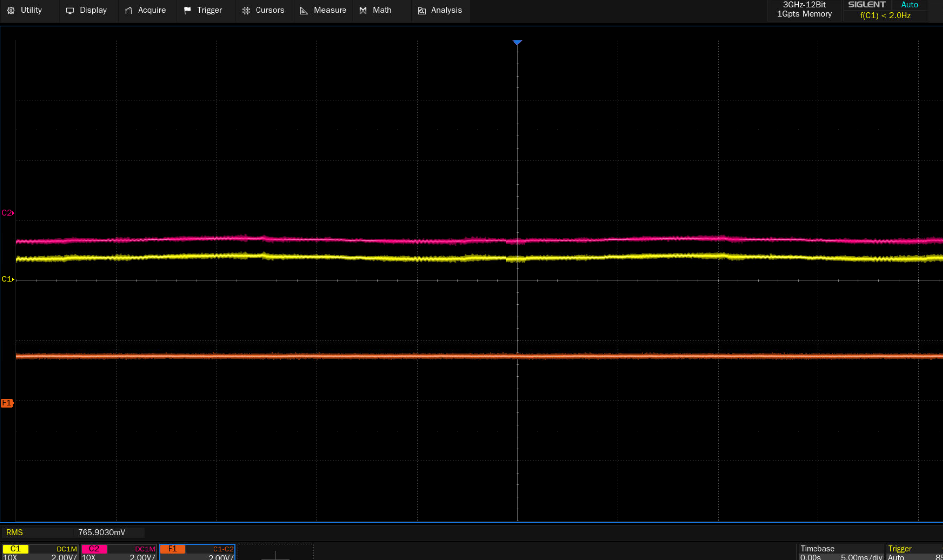
Task: Select the blue trigger position marker
Action: (517, 43)
